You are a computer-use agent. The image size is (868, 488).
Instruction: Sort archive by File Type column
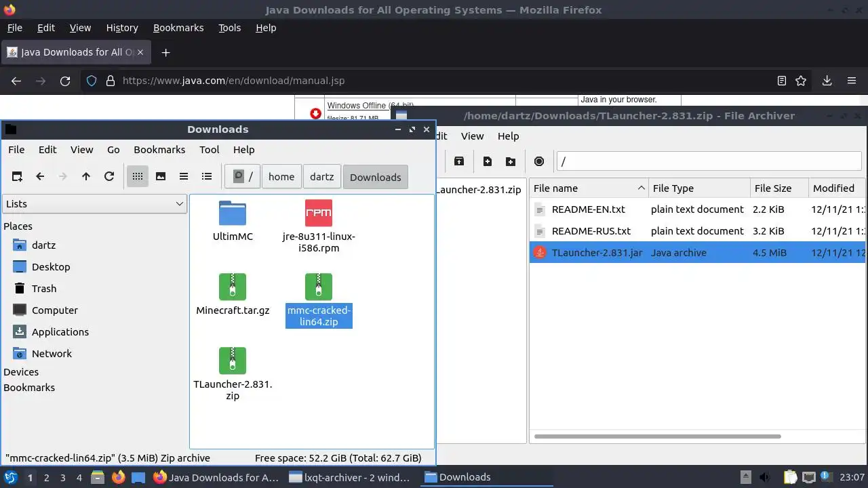699,188
